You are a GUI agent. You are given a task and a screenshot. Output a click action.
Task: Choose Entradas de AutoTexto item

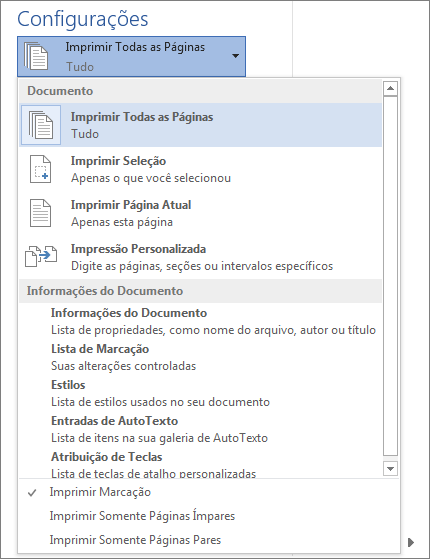[200, 429]
